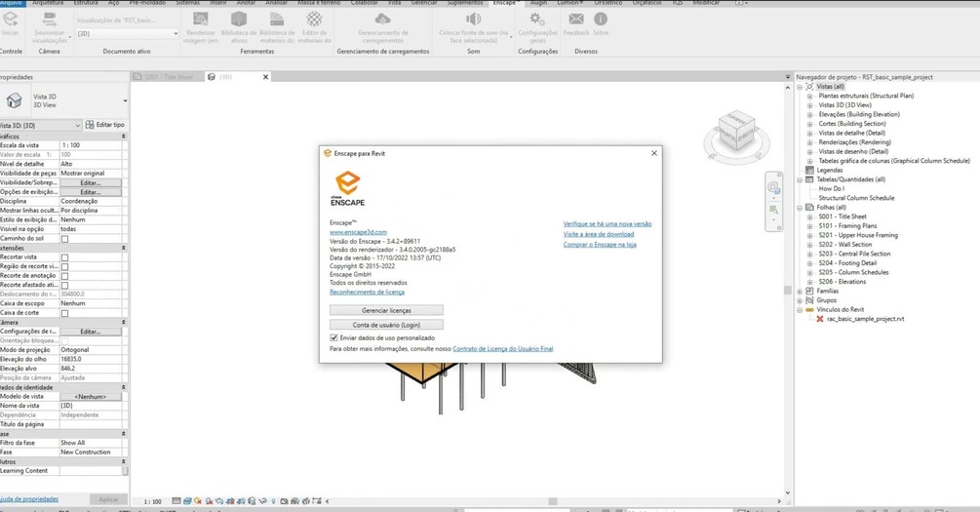Click the Feedback envelope icon
This screenshot has width=980, height=512.
(x=576, y=20)
